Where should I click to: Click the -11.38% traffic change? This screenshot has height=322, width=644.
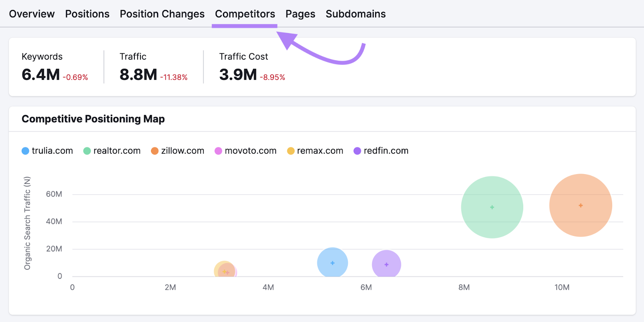174,77
